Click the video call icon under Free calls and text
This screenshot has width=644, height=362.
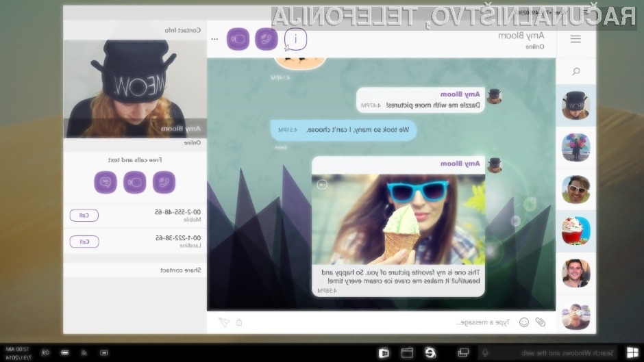pos(135,182)
